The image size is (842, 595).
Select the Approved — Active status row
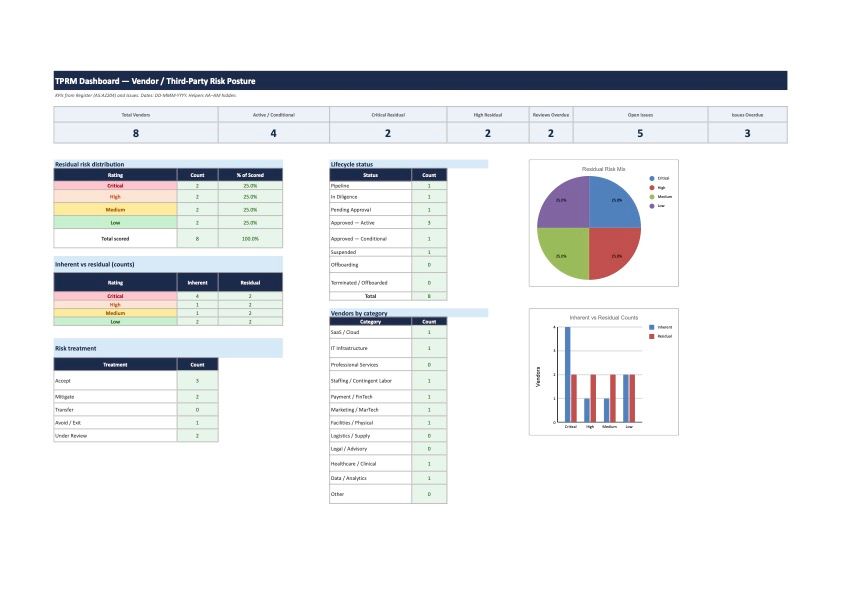[x=388, y=222]
